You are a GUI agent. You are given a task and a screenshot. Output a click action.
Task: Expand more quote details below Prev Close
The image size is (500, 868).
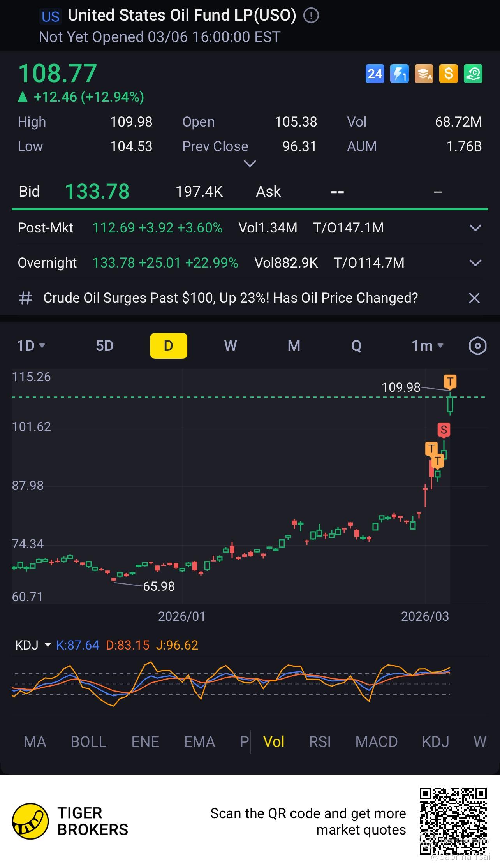(x=250, y=163)
